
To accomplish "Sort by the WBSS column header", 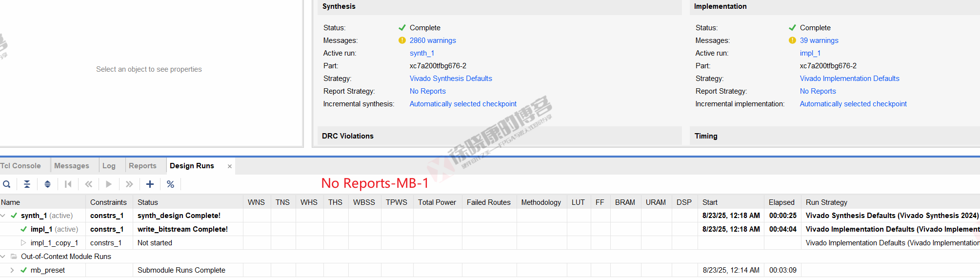I will (x=364, y=202).
